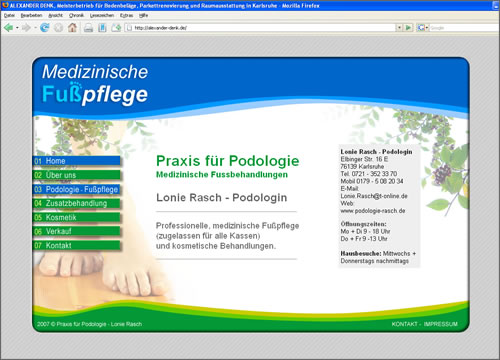The image size is (500, 360).
Task: Click the Praxis für Podologie heading
Action: tap(228, 161)
